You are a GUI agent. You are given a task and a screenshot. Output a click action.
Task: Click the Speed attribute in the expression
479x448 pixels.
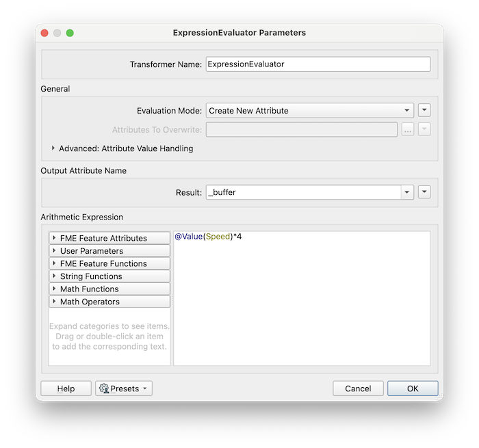coord(219,237)
